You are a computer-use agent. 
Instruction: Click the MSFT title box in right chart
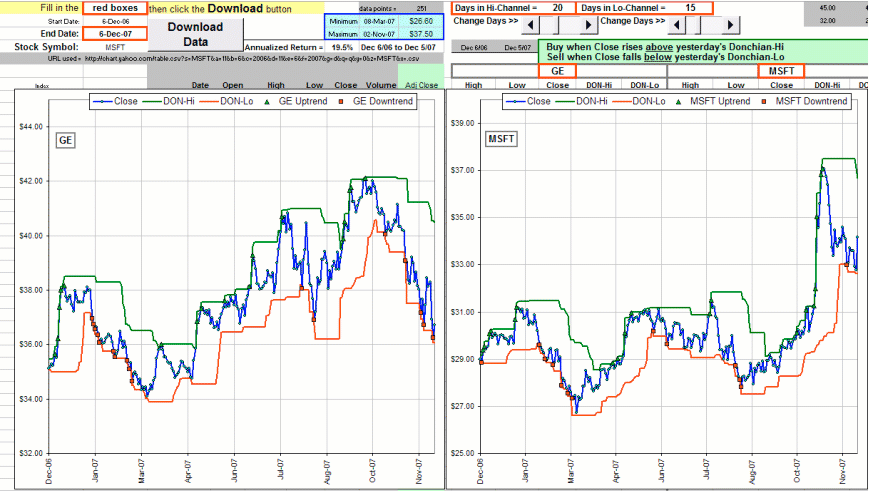502,139
